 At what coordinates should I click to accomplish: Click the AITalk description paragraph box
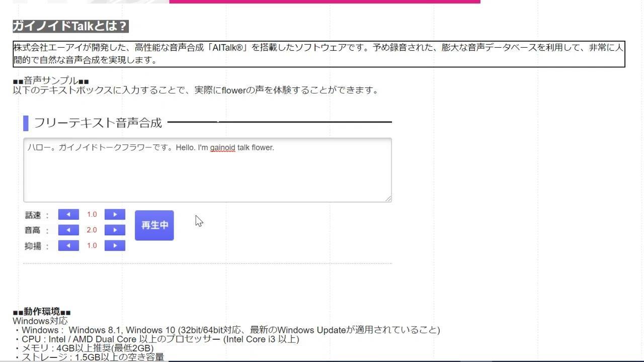click(319, 54)
